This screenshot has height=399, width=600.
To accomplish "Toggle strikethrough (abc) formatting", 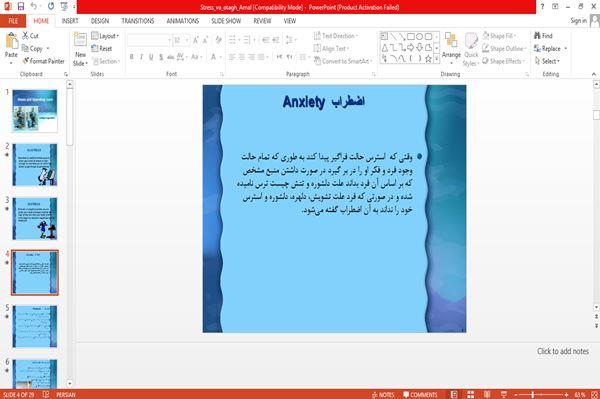I will pyautogui.click(x=171, y=57).
